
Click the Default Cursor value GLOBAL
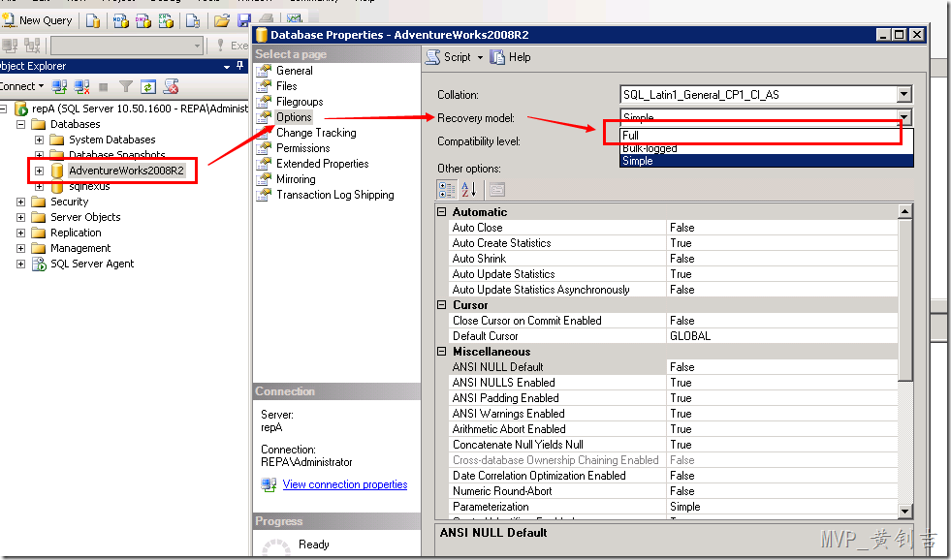click(x=781, y=336)
